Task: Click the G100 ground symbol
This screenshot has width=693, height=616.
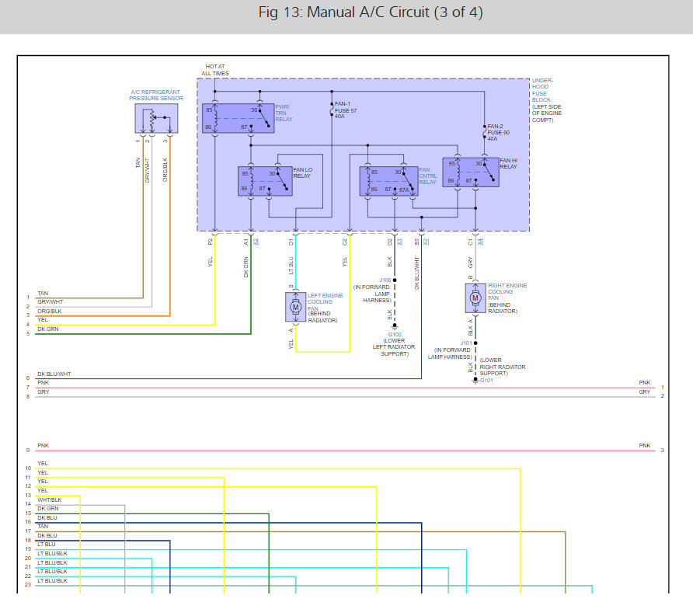Action: (x=395, y=329)
